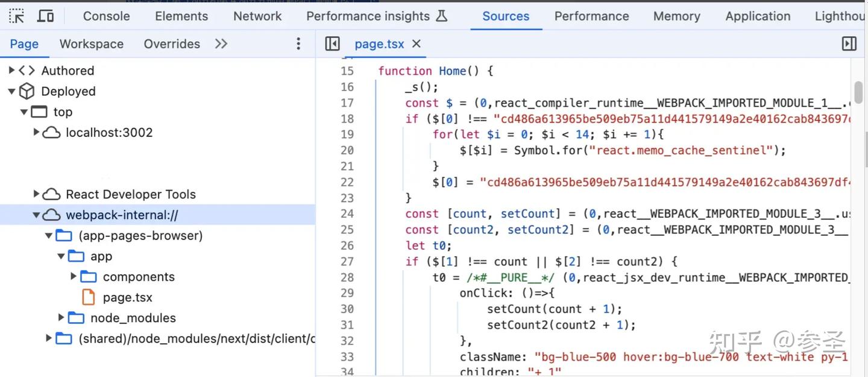Screen dimensions: 868x377
Task: Select the Overrides tab
Action: click(172, 43)
